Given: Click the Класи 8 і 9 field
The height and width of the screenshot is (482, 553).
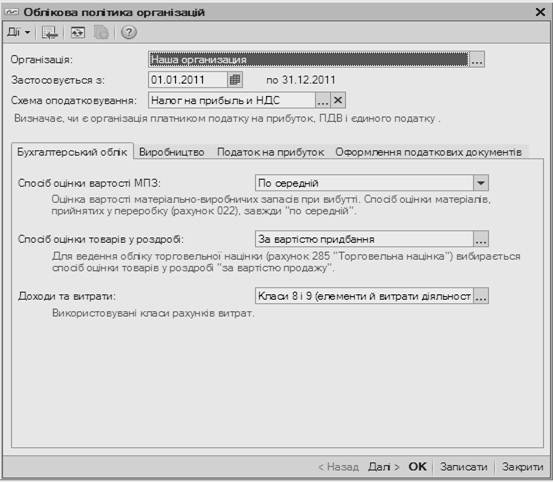Looking at the screenshot, I should pos(364,296).
